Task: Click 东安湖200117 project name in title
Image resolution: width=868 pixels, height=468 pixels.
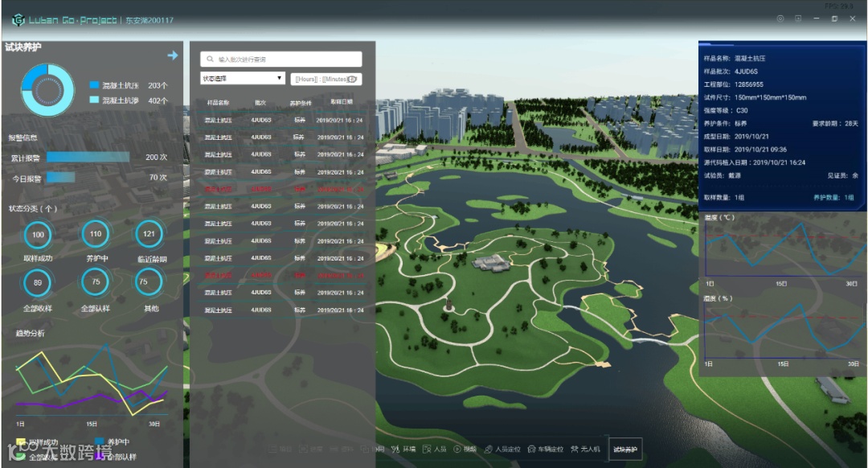Action: (x=149, y=20)
